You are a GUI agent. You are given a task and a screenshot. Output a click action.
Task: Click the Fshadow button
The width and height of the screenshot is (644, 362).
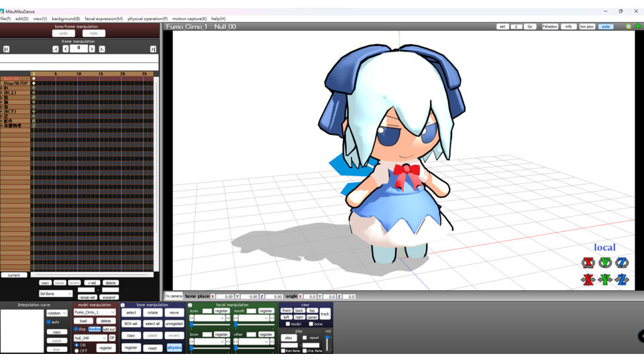(x=550, y=27)
